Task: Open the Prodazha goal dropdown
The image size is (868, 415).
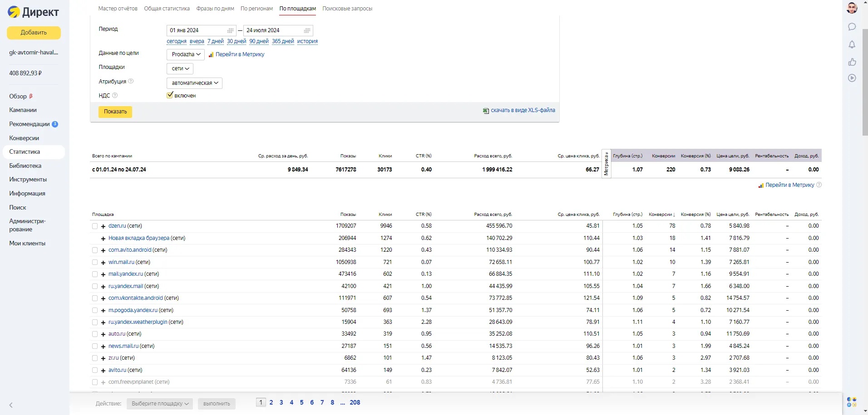Action: click(x=186, y=54)
